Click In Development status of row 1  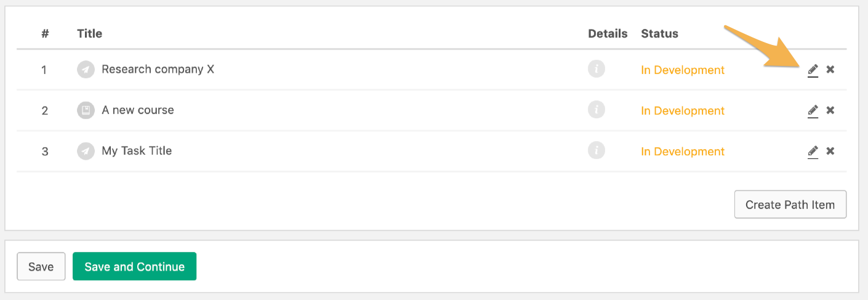click(x=683, y=70)
